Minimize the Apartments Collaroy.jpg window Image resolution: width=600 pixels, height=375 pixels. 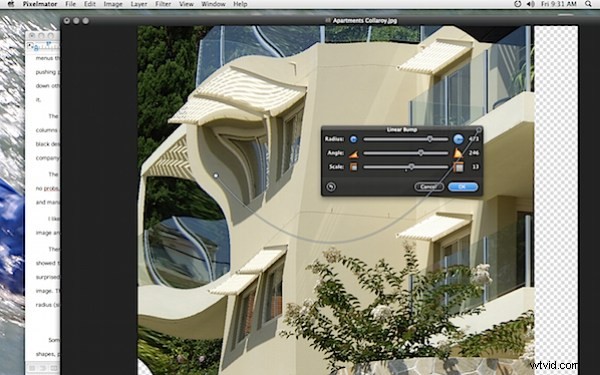pos(76,21)
